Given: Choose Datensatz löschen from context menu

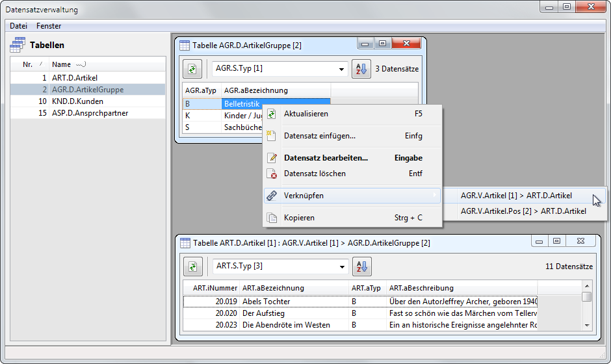Looking at the screenshot, I should pyautogui.click(x=315, y=174).
